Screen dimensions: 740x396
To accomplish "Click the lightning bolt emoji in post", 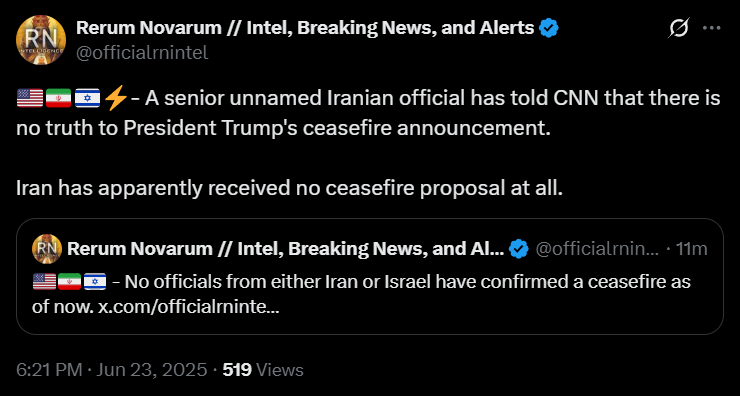I will click(115, 98).
